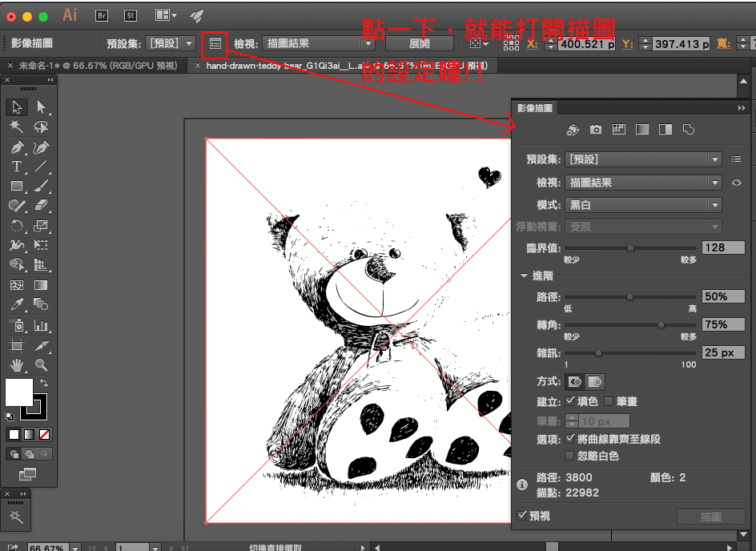Image resolution: width=756 pixels, height=551 pixels.
Task: Select the Magic Wand tool
Action: click(x=16, y=127)
